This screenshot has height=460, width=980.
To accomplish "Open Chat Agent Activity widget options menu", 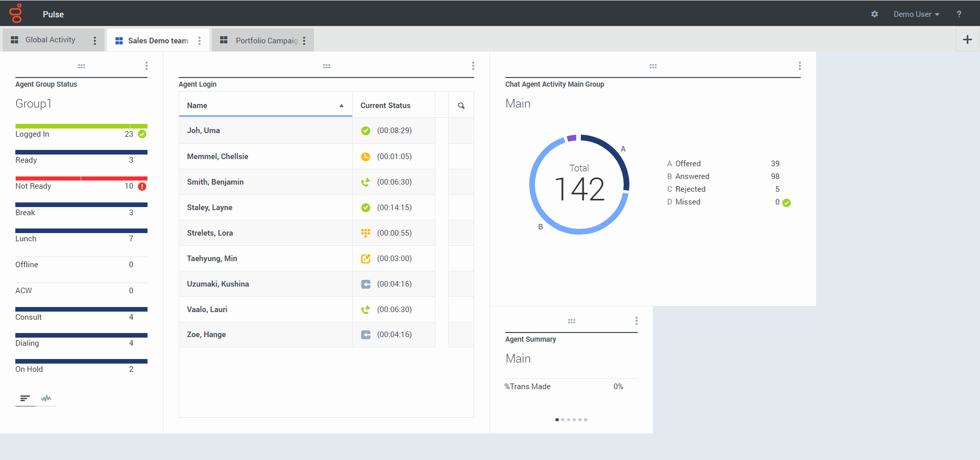I will point(799,66).
